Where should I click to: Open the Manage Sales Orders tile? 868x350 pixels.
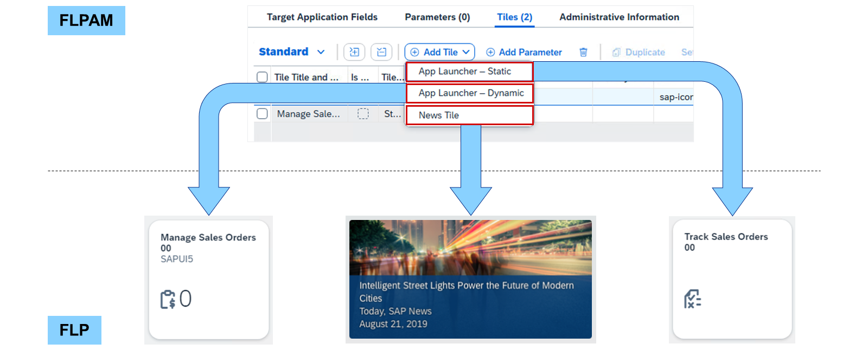click(209, 280)
